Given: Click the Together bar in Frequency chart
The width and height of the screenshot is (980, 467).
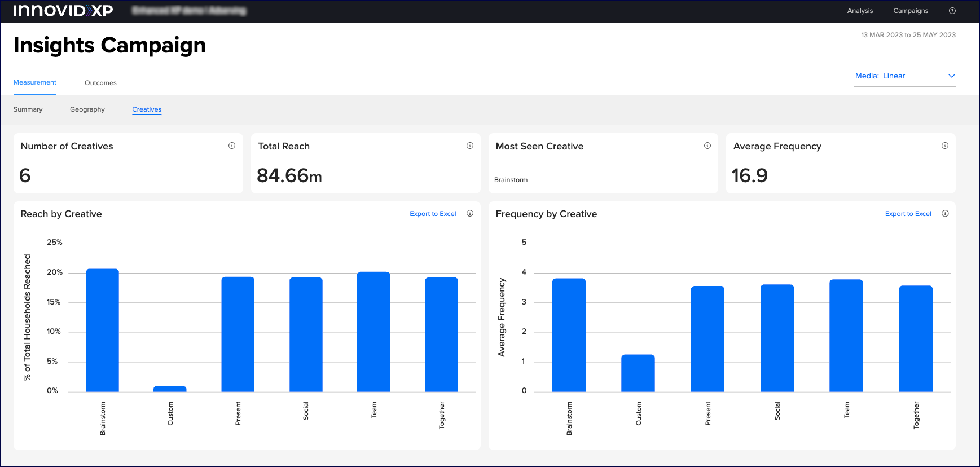Looking at the screenshot, I should [916, 339].
